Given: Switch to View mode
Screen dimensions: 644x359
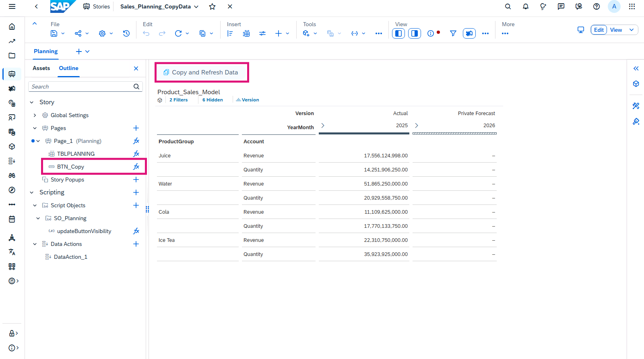Looking at the screenshot, I should pyautogui.click(x=616, y=30).
